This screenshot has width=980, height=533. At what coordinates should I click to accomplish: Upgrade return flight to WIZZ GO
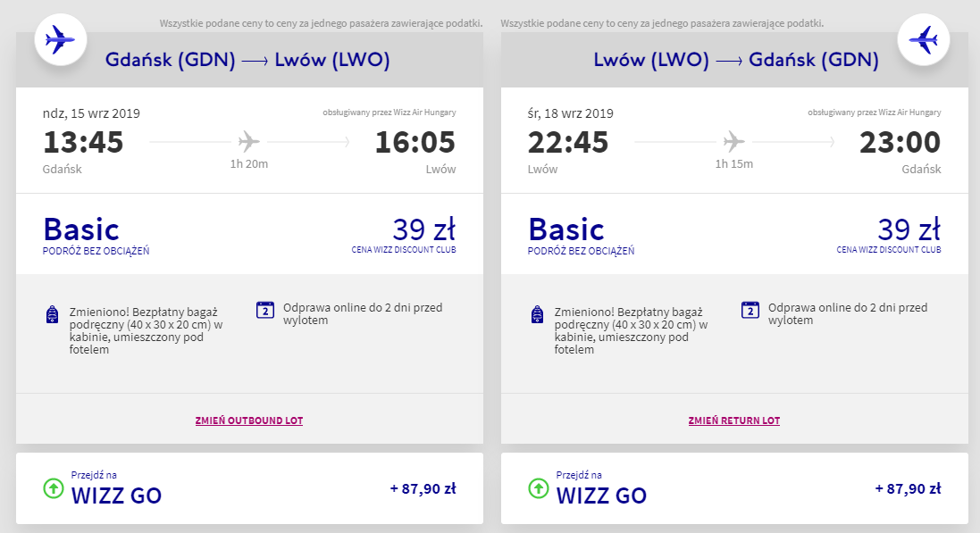pyautogui.click(x=600, y=494)
